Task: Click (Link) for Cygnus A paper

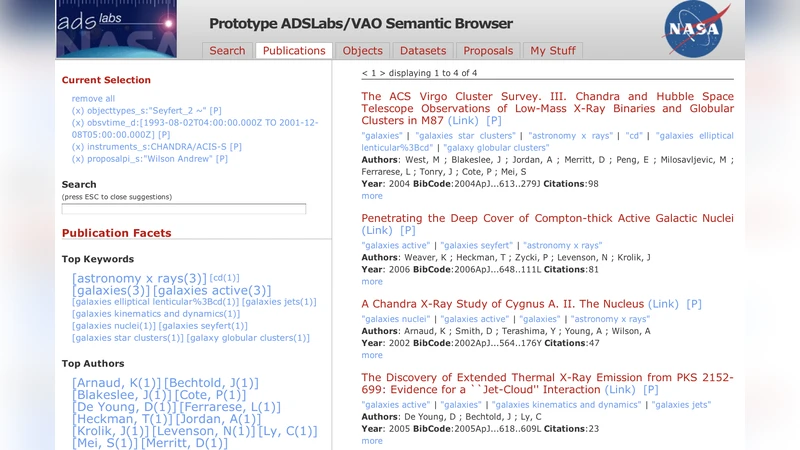Action: [663, 304]
